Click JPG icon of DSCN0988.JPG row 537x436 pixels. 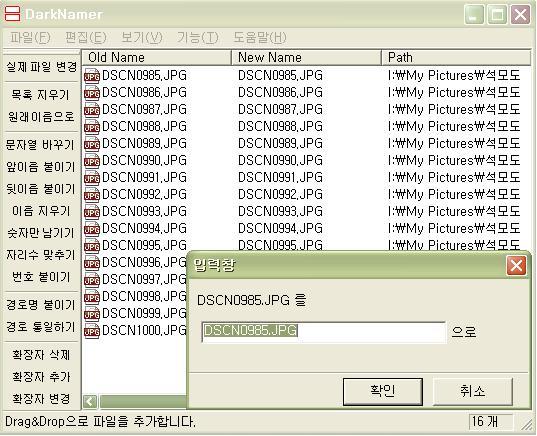coord(92,127)
